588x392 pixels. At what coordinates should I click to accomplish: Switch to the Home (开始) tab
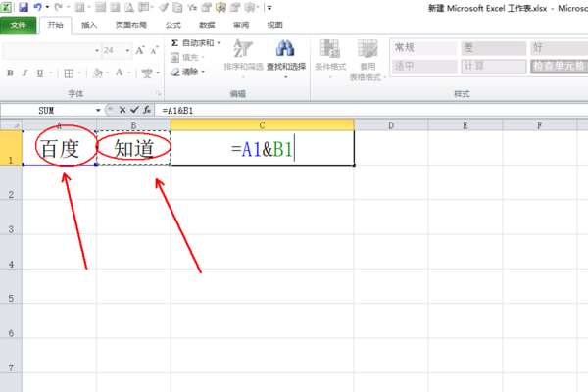(55, 25)
